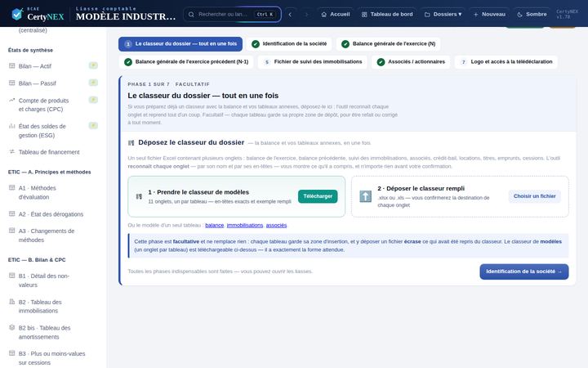Click the A2 État des dérogations icon

pyautogui.click(x=12, y=214)
